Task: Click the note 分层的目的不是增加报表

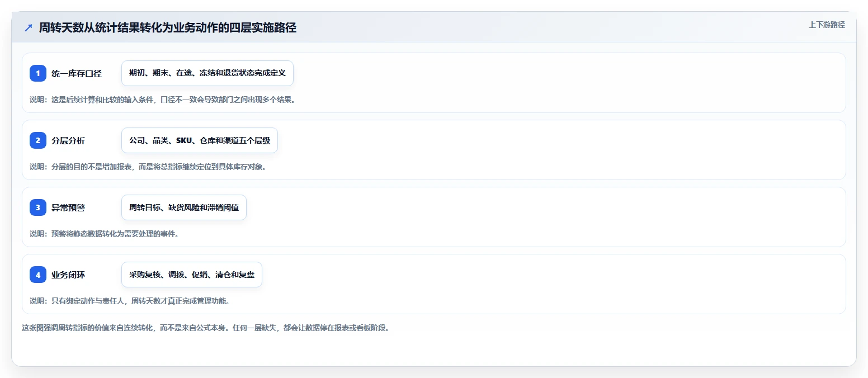Action: coord(148,167)
